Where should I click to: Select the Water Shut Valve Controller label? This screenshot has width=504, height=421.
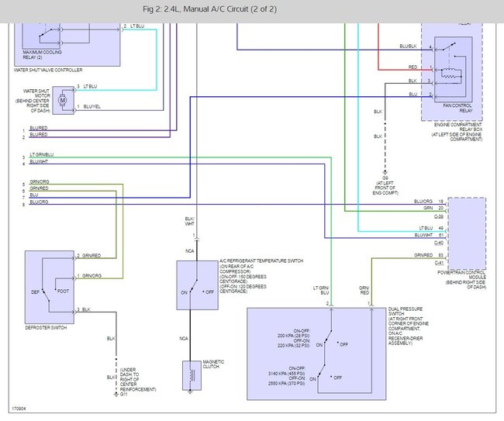(x=48, y=70)
